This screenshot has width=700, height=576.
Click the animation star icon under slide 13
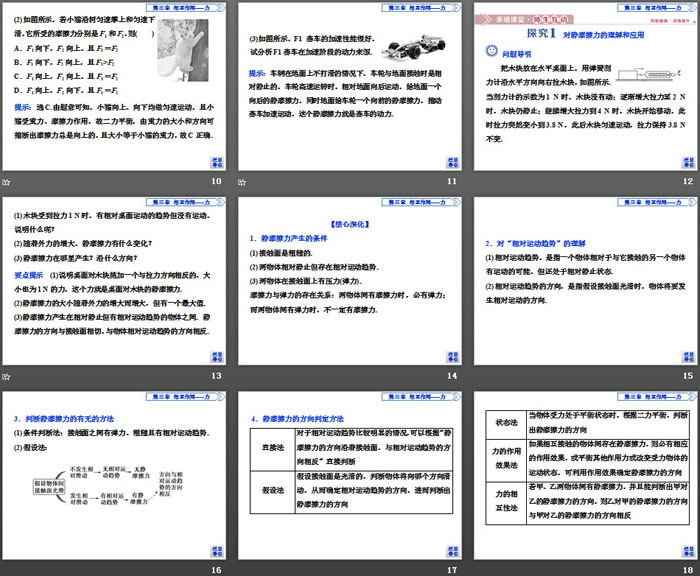7,376
